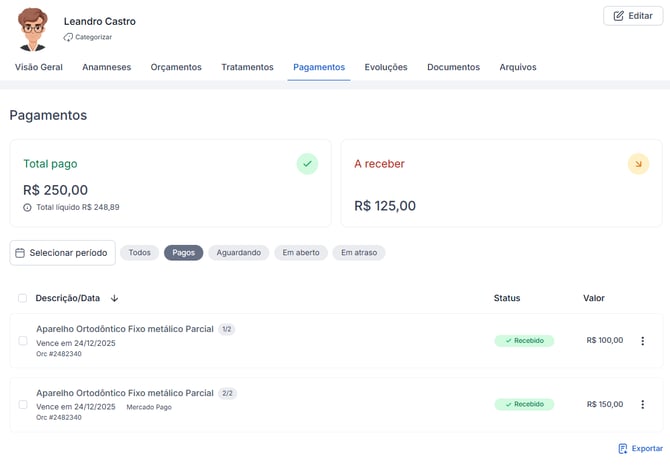This screenshot has height=465, width=670.
Task: Switch to the Orçamentos tab
Action: coord(176,67)
